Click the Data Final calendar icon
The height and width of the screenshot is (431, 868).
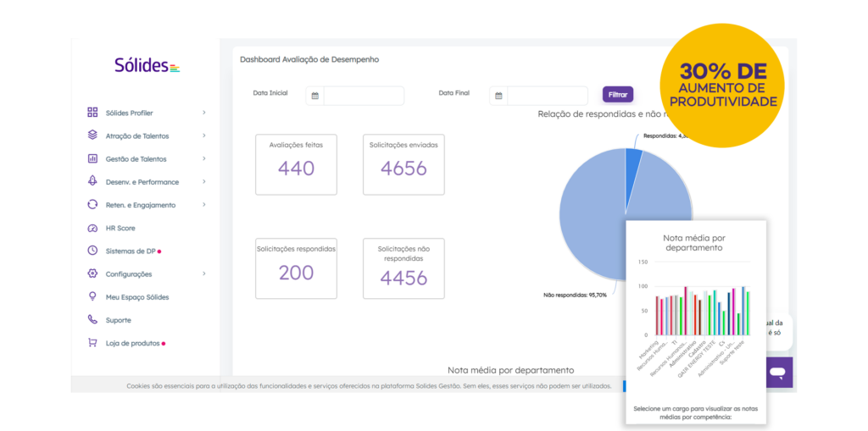498,96
